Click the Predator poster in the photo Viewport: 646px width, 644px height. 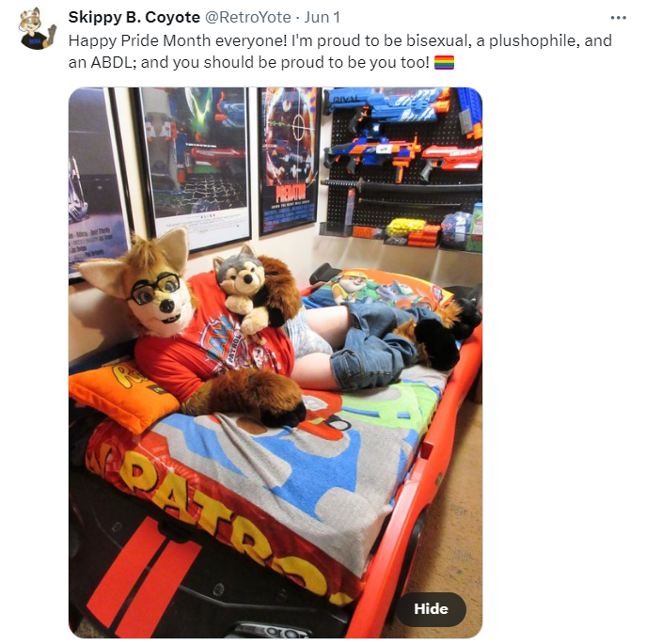point(290,160)
